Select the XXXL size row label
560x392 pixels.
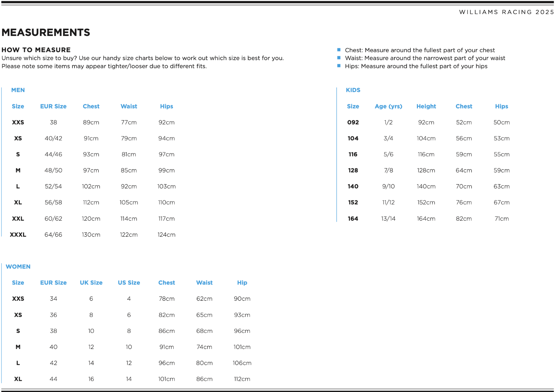18,235
